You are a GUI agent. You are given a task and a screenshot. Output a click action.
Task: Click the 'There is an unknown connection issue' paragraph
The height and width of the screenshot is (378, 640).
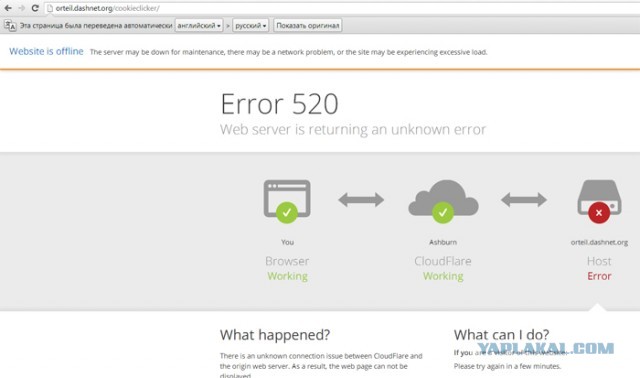321,366
